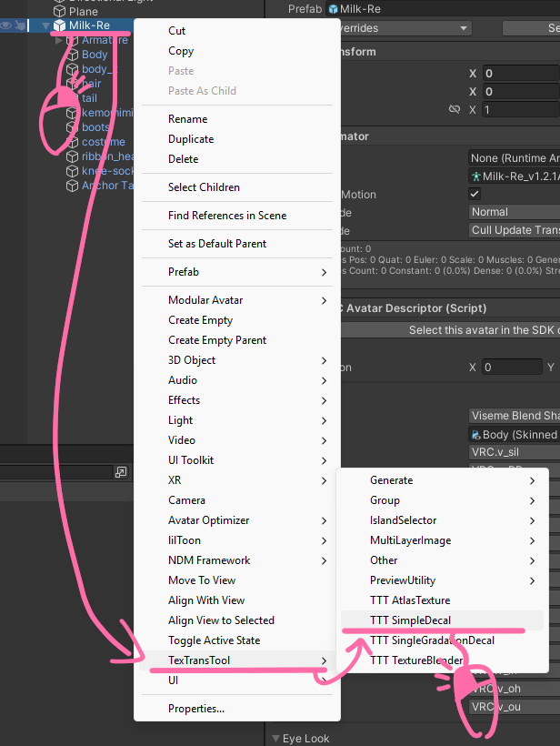Choose TTT SimpleDecal from the submenu
Image resolution: width=560 pixels, height=746 pixels.
tap(410, 620)
